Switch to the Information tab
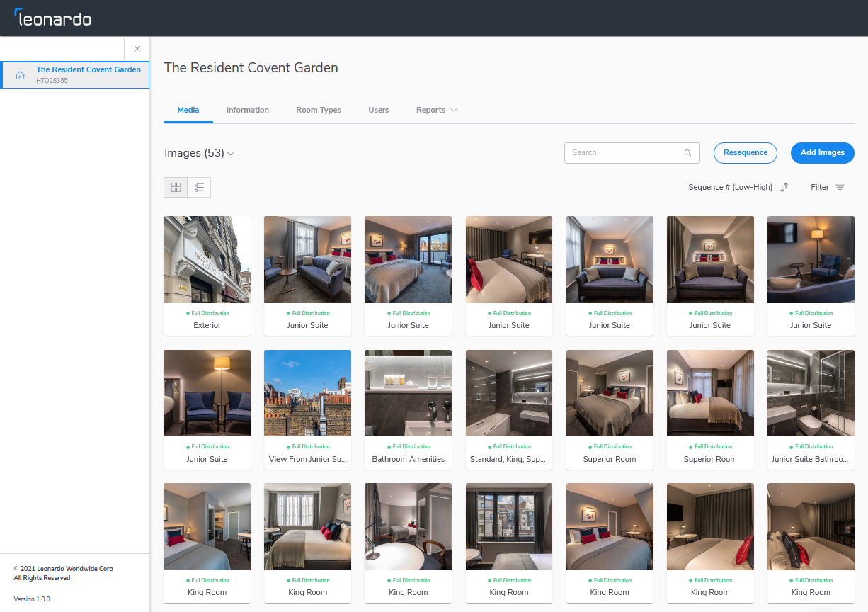Image resolution: width=868 pixels, height=612 pixels. 247,110
